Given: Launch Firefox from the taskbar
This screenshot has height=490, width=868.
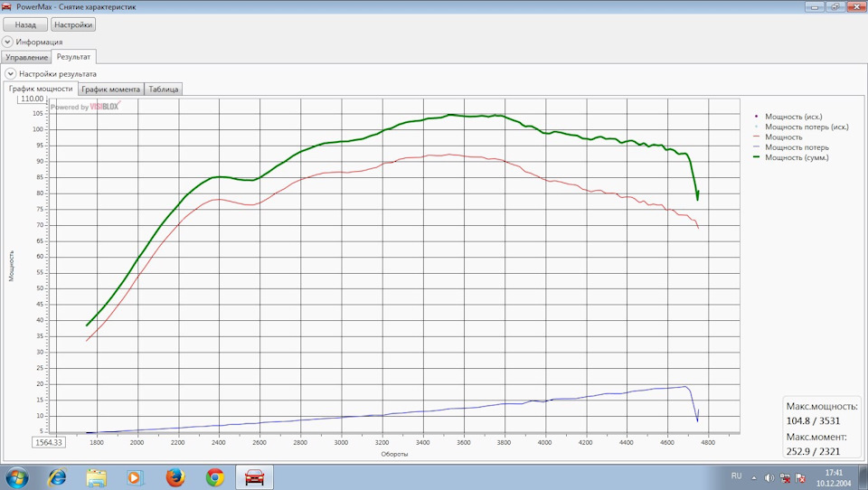Looking at the screenshot, I should [175, 477].
